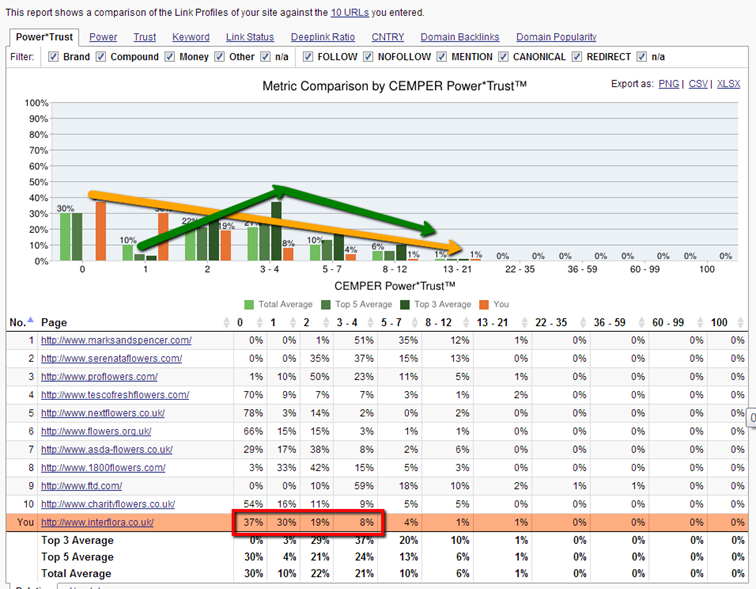Toggle the Compound filter checkbox
This screenshot has height=589, width=756.
(x=101, y=57)
